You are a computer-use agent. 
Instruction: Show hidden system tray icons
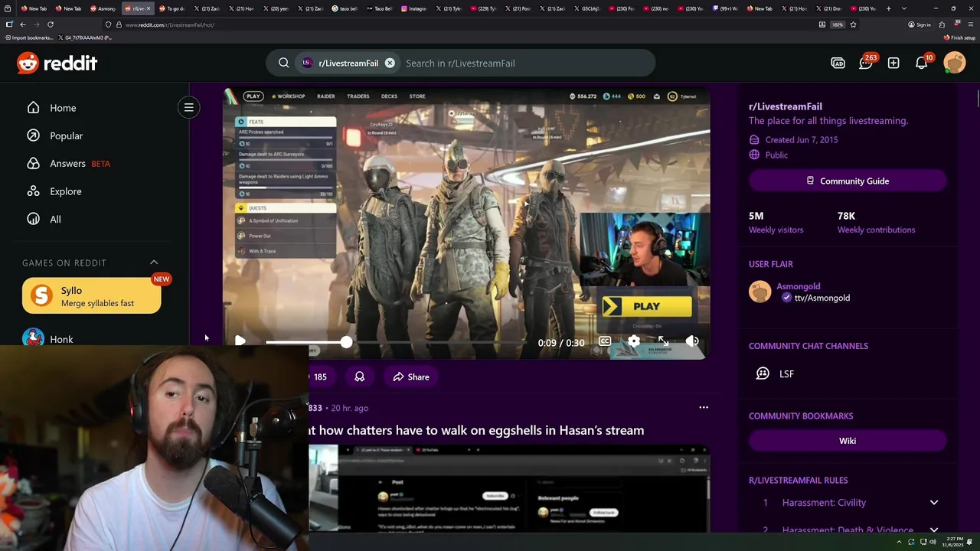click(x=899, y=542)
